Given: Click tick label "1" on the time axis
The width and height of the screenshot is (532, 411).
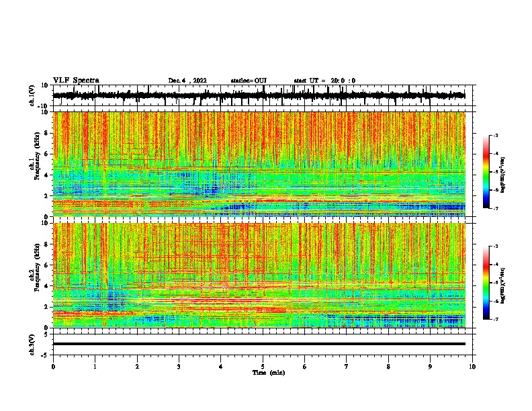Looking at the screenshot, I should pos(95,367).
